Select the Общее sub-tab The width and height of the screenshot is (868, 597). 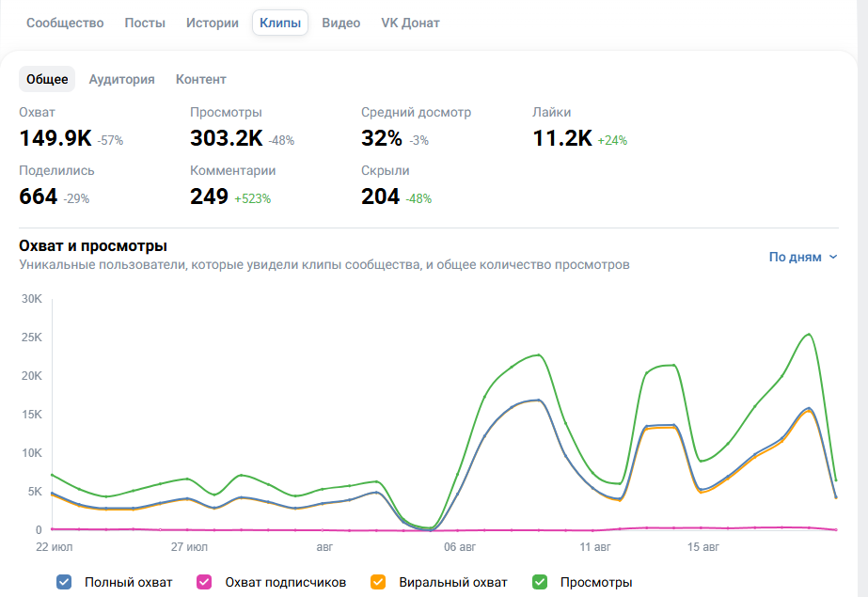coord(47,79)
